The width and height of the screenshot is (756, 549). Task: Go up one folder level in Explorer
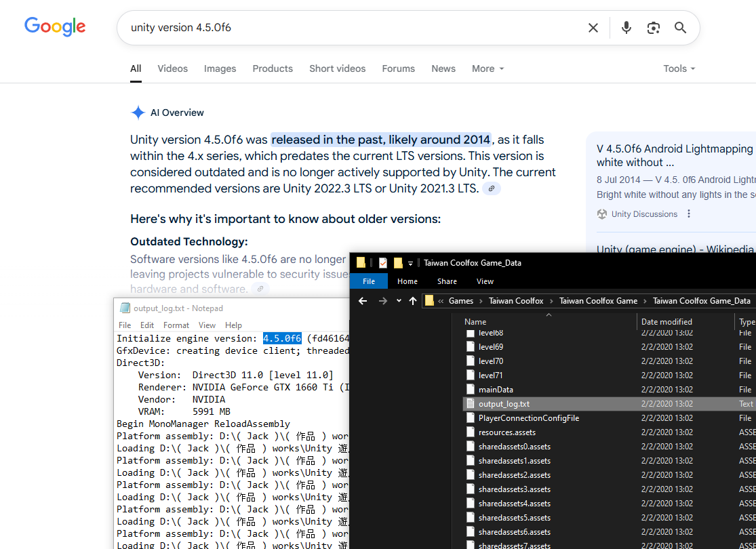tap(413, 301)
